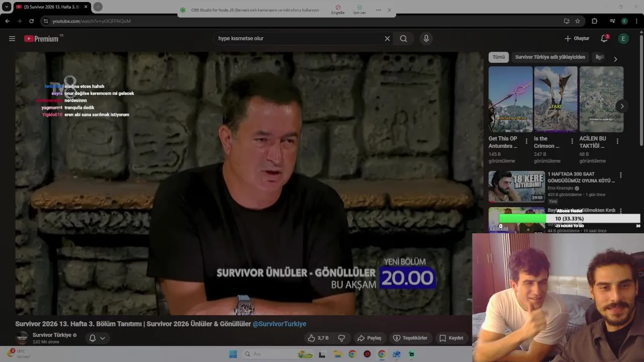This screenshot has width=644, height=362.
Task: Show next filter chips arrow
Action: (x=615, y=59)
